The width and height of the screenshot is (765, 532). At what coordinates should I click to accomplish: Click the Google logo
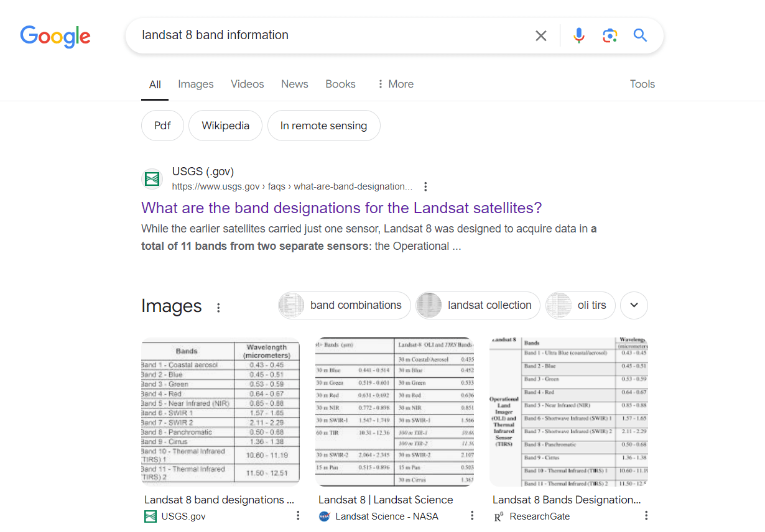point(55,36)
